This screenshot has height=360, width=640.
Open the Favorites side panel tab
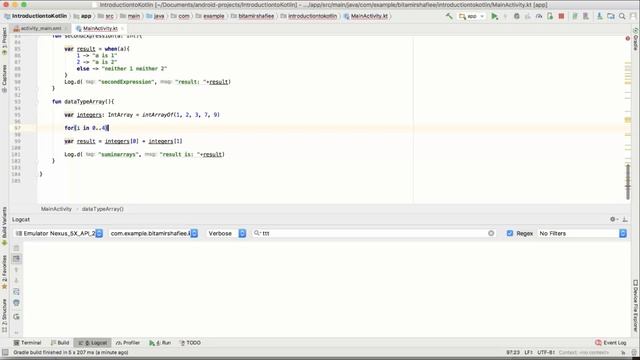(4, 272)
